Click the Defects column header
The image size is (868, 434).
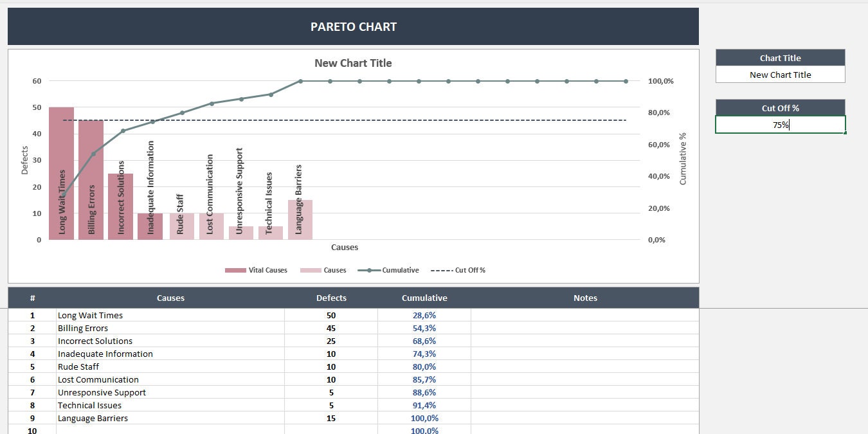(x=331, y=298)
